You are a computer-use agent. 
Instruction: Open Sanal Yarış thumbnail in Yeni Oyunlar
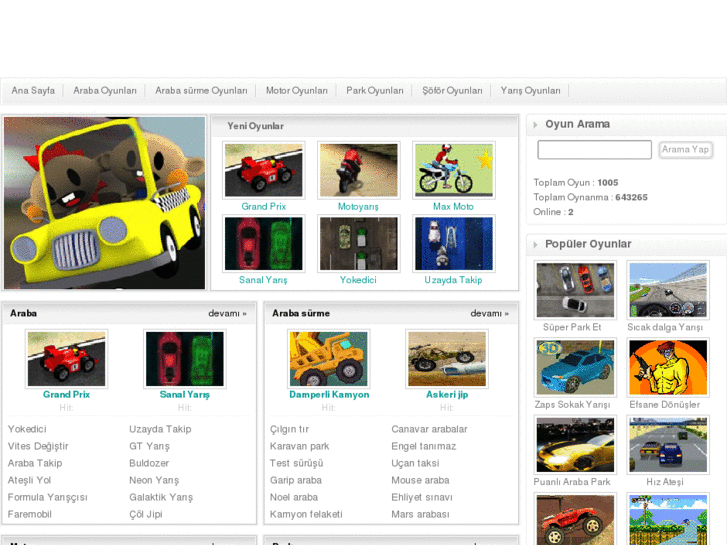click(263, 244)
